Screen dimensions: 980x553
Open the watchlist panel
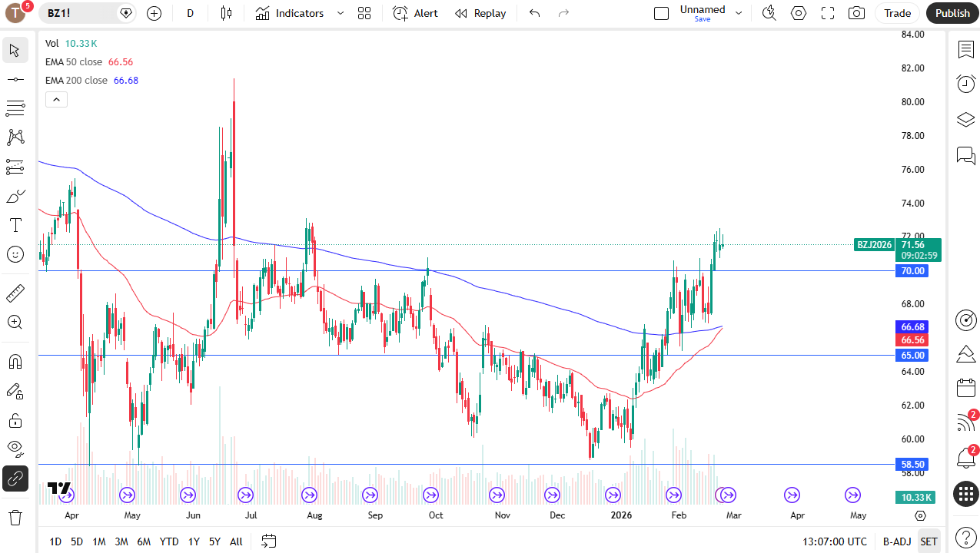(x=965, y=50)
